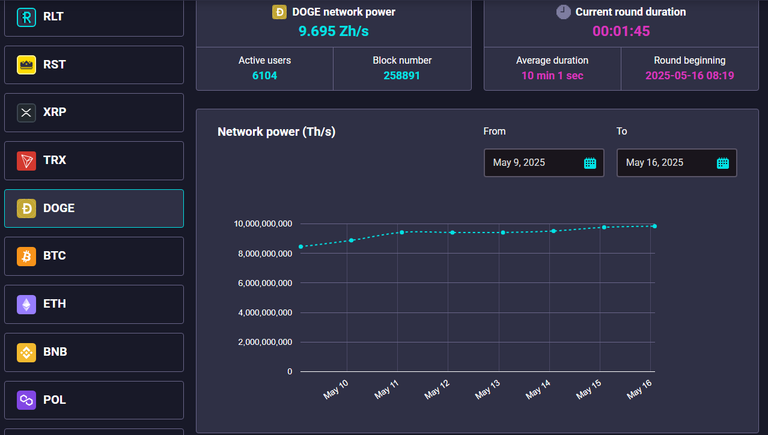
Task: Switch to the BNB currency tab
Action: tap(94, 352)
